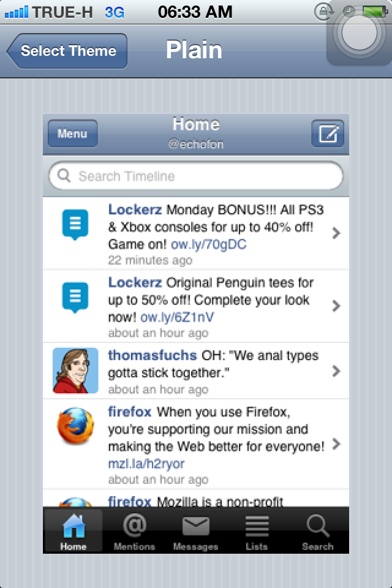Tap Lockerz avatar on PS3 tweet
The height and width of the screenshot is (588, 392).
click(x=75, y=224)
